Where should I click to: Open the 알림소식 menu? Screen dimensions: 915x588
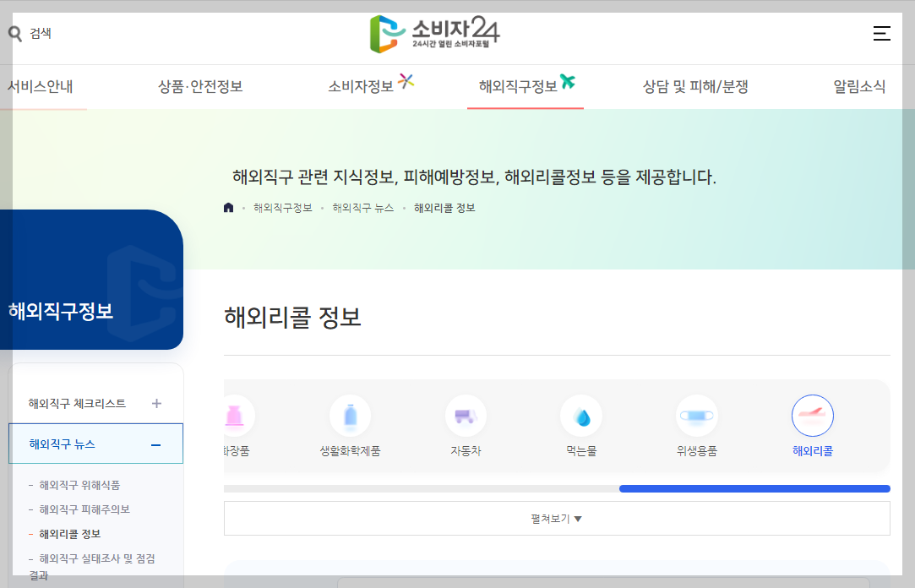tap(859, 87)
